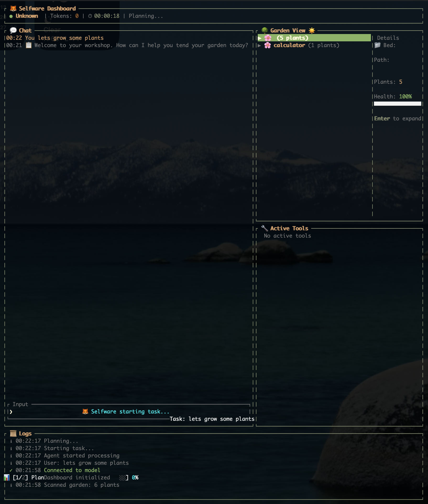Click the tree icon in the Garden View header
The width and height of the screenshot is (428, 504).
coord(265,30)
